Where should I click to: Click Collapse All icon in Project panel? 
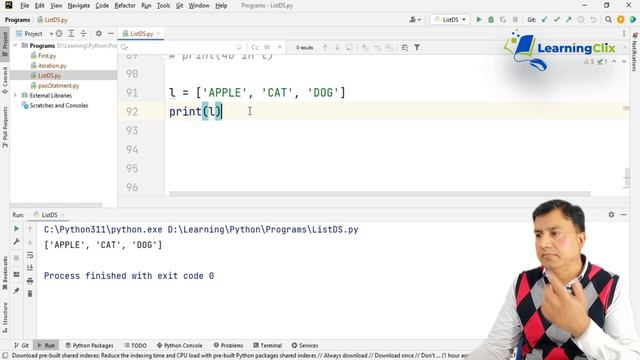pos(83,33)
